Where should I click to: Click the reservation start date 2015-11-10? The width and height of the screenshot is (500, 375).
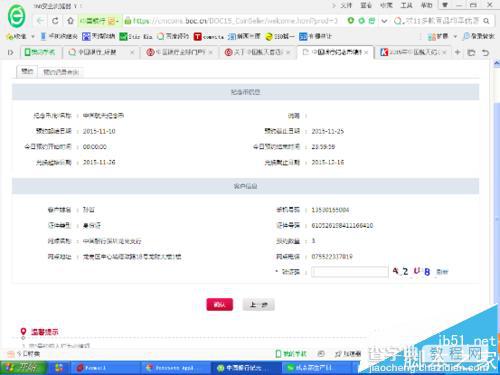99,131
